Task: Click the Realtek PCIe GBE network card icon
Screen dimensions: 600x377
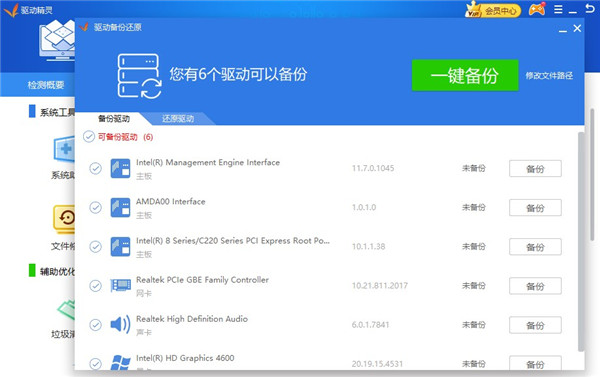Action: (120, 286)
